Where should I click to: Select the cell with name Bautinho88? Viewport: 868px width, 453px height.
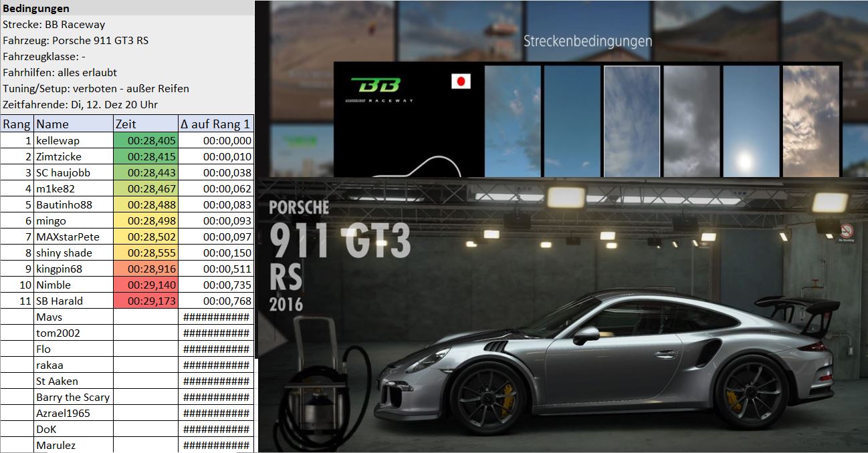(74, 204)
